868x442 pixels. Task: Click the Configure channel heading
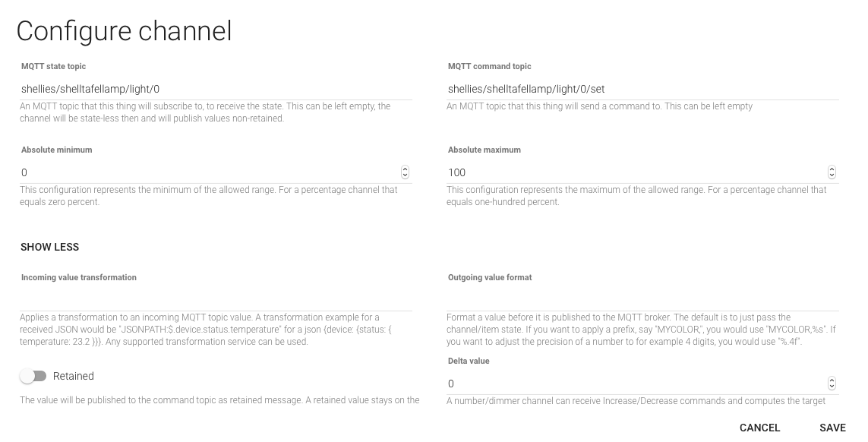(x=124, y=31)
